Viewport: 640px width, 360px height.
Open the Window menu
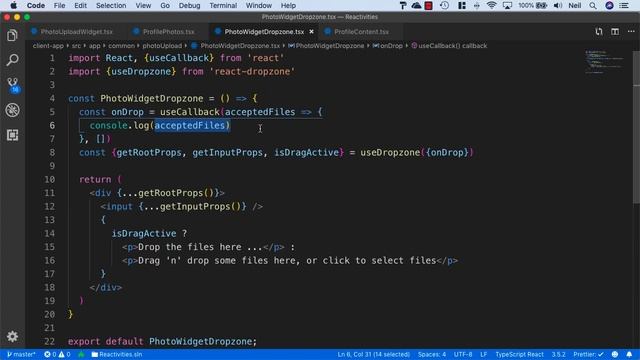[259, 5]
